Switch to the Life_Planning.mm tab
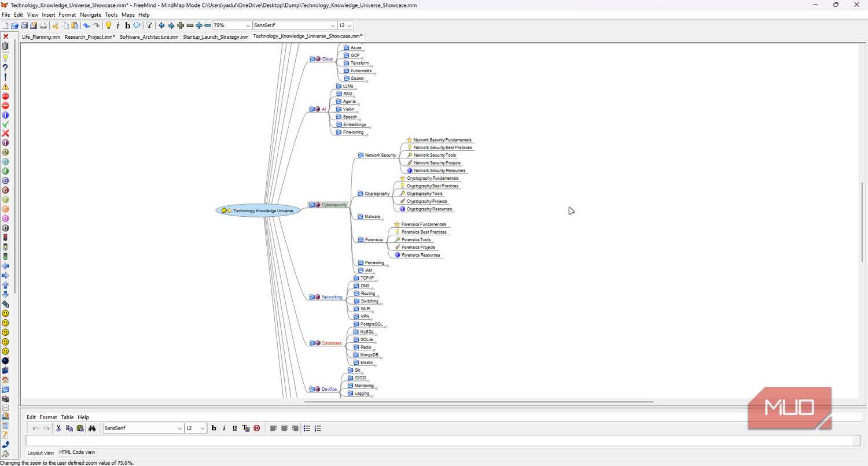The image size is (868, 466). tap(41, 36)
